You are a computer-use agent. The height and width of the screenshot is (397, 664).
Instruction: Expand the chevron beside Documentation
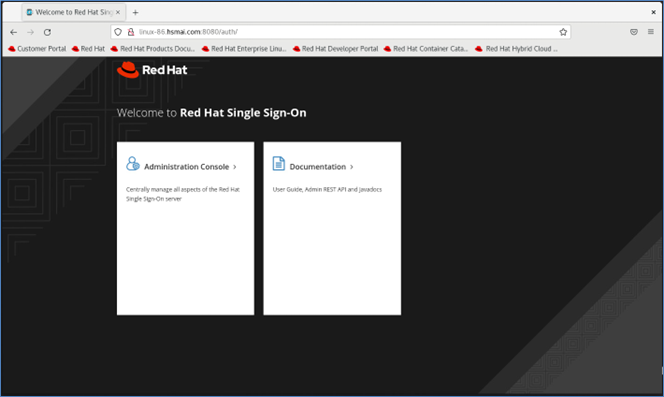[x=351, y=167]
